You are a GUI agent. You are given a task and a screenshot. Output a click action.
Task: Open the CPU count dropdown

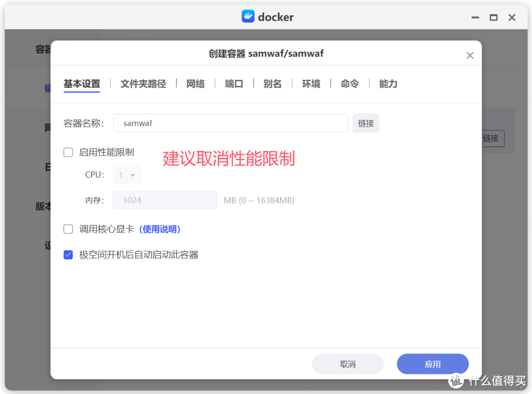(x=127, y=174)
